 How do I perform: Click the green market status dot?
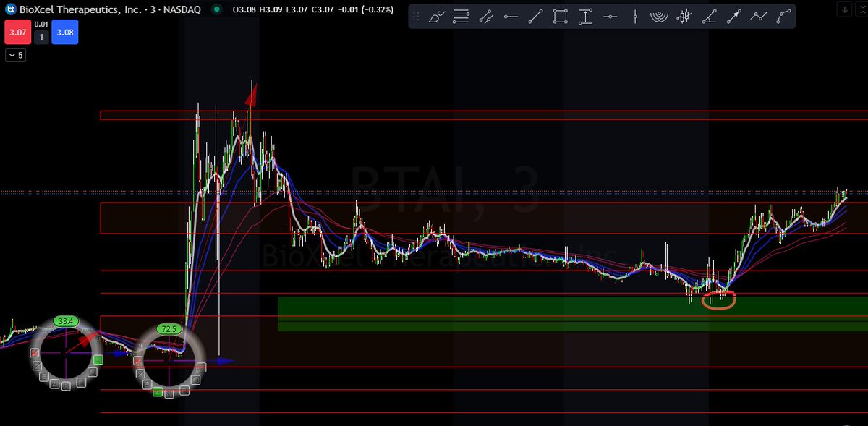(218, 9)
